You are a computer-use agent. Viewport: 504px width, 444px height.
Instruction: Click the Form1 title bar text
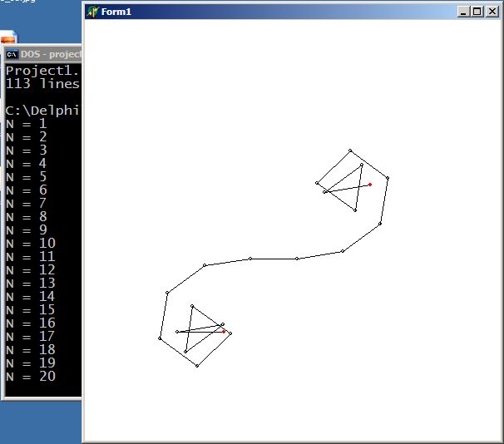click(116, 12)
